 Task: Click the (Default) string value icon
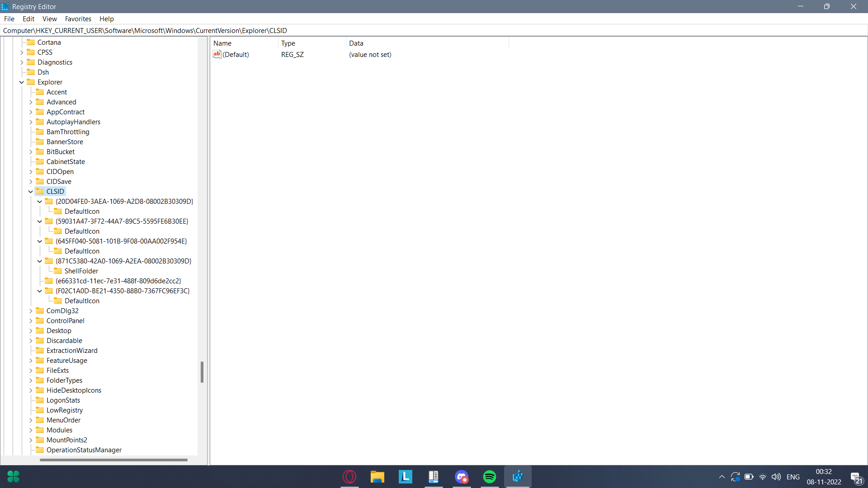pos(217,54)
